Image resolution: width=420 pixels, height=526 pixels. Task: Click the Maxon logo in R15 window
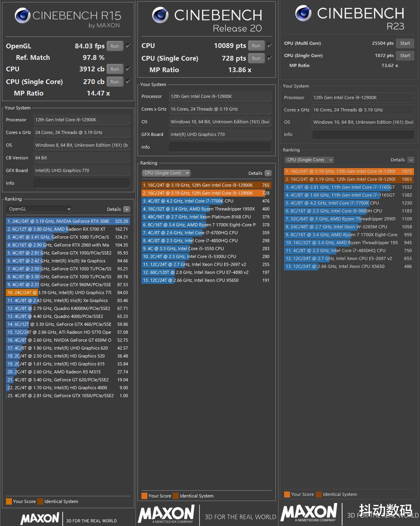(x=40, y=518)
